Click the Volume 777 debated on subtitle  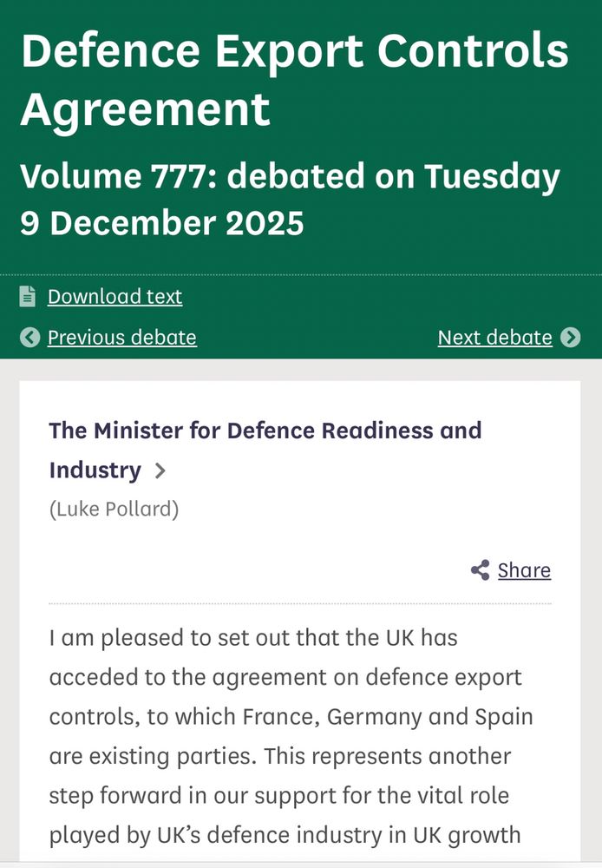pos(290,177)
